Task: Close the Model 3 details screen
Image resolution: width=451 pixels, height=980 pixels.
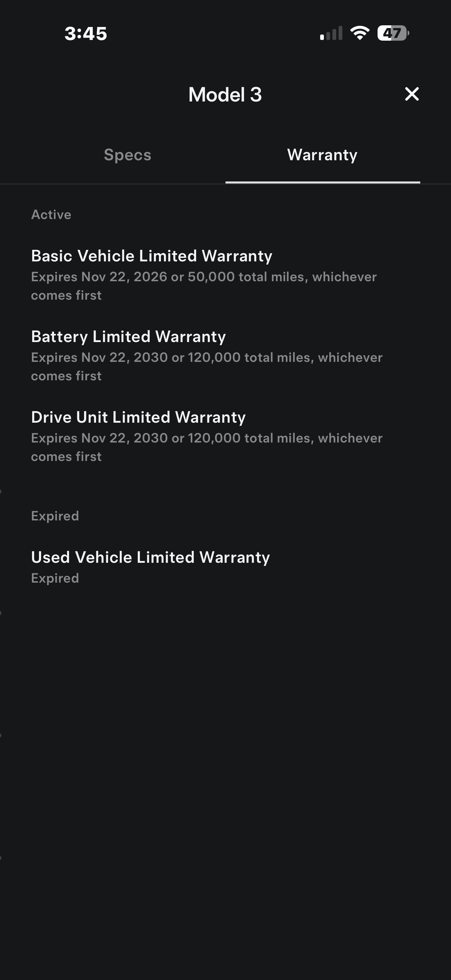Action: [412, 94]
